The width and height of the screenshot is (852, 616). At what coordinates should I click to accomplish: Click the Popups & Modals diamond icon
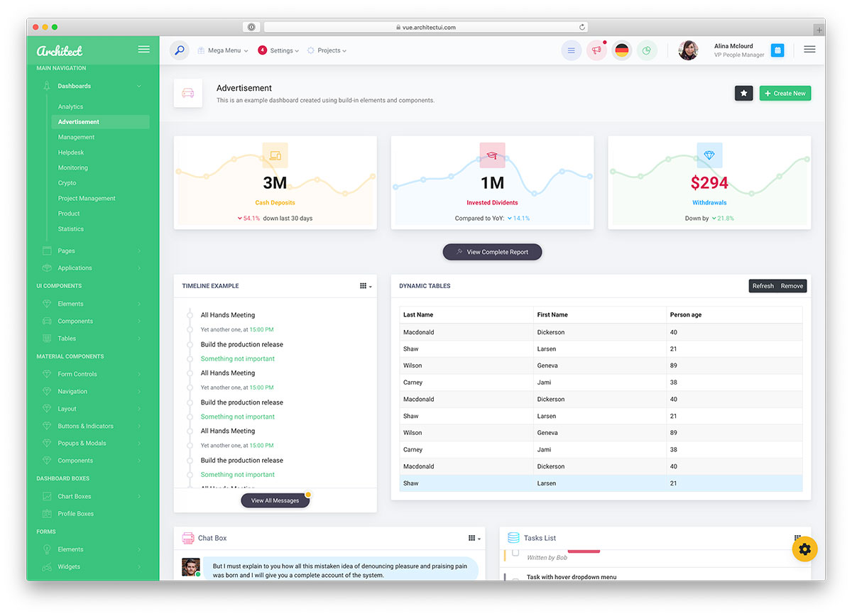47,444
